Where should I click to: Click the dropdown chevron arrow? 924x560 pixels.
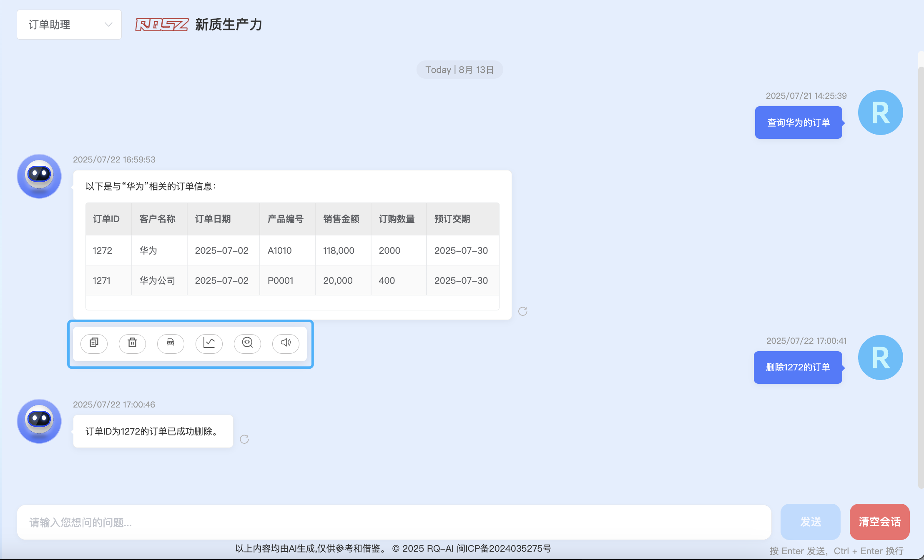108,25
